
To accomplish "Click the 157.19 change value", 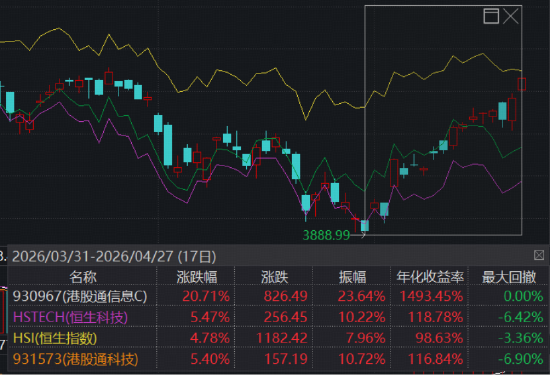I will pos(286,359).
